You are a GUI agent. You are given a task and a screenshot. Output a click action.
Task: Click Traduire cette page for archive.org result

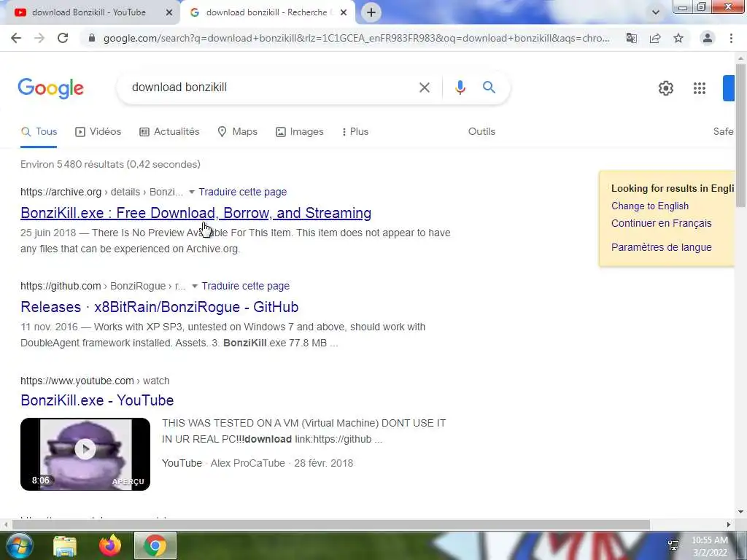tap(242, 192)
